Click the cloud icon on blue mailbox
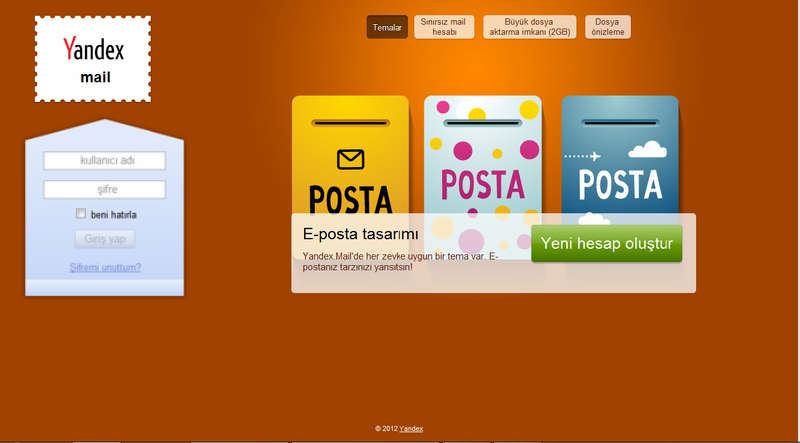The height and width of the screenshot is (443, 800). [x=647, y=149]
